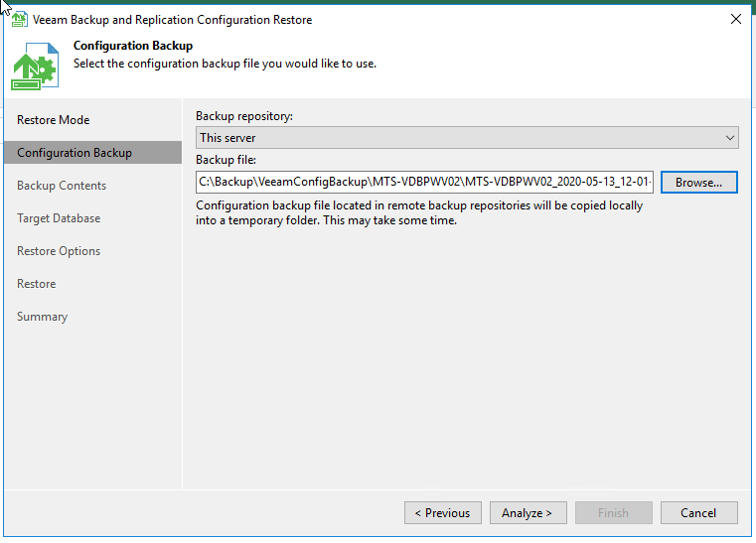Expand the Backup repository dropdown
756x543 pixels.
[466, 138]
